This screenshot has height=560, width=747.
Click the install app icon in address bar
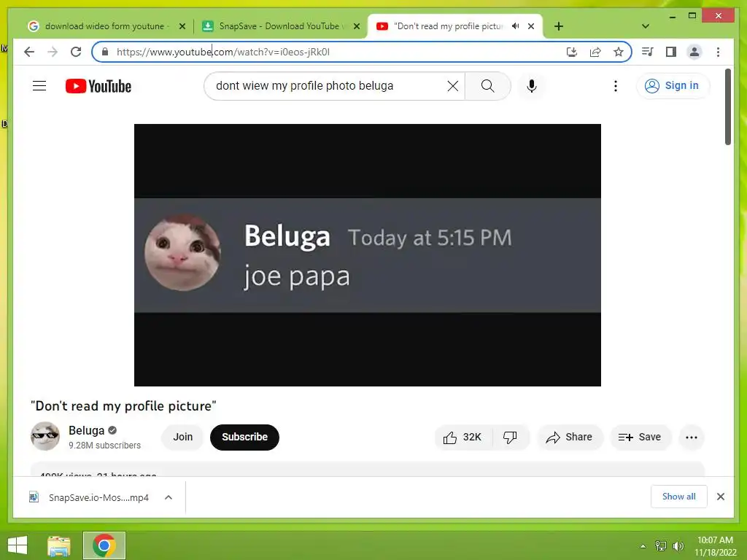[x=572, y=52]
